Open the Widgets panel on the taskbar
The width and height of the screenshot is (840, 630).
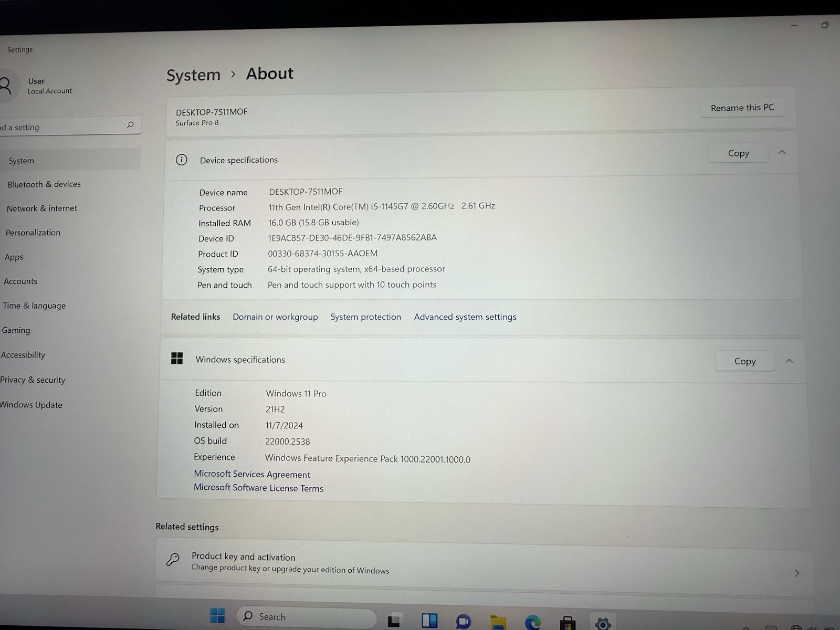point(429,621)
